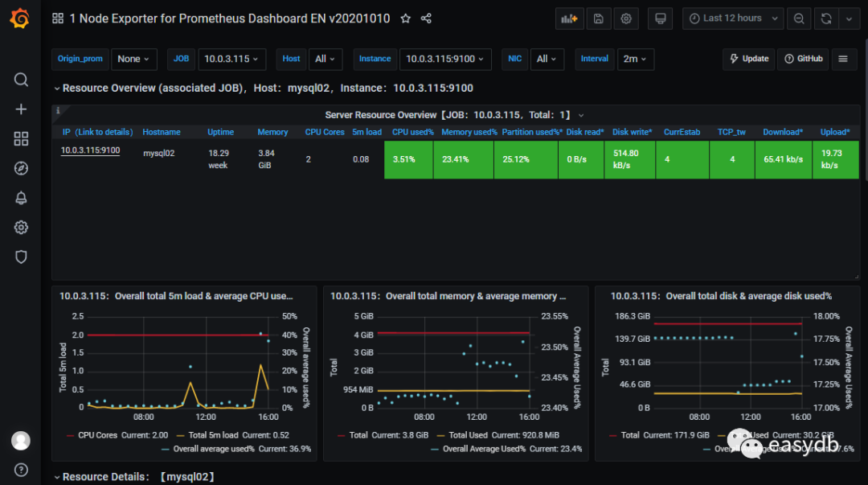Viewport: 868px width, 485px height.
Task: Click the share dashboard icon
Action: tap(427, 18)
